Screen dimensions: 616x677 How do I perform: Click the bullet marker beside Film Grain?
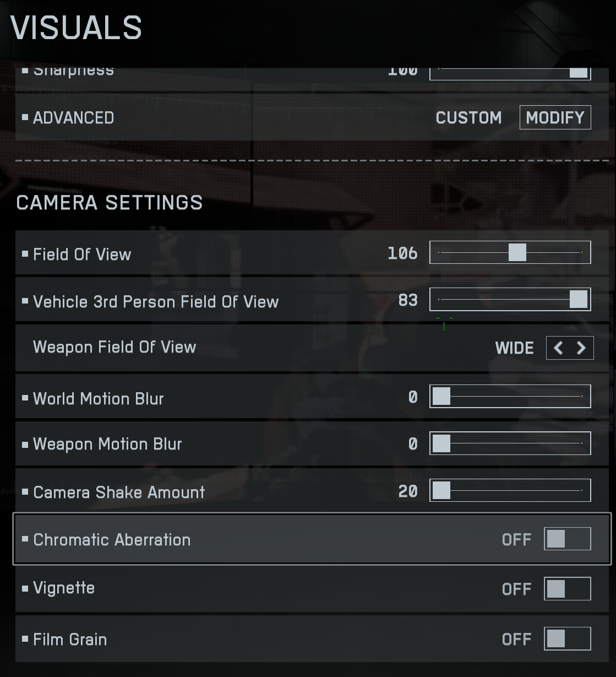pyautogui.click(x=25, y=639)
